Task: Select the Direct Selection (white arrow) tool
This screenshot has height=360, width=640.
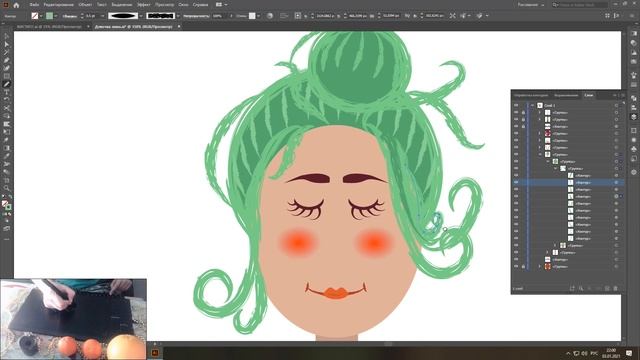Action: (x=7, y=44)
